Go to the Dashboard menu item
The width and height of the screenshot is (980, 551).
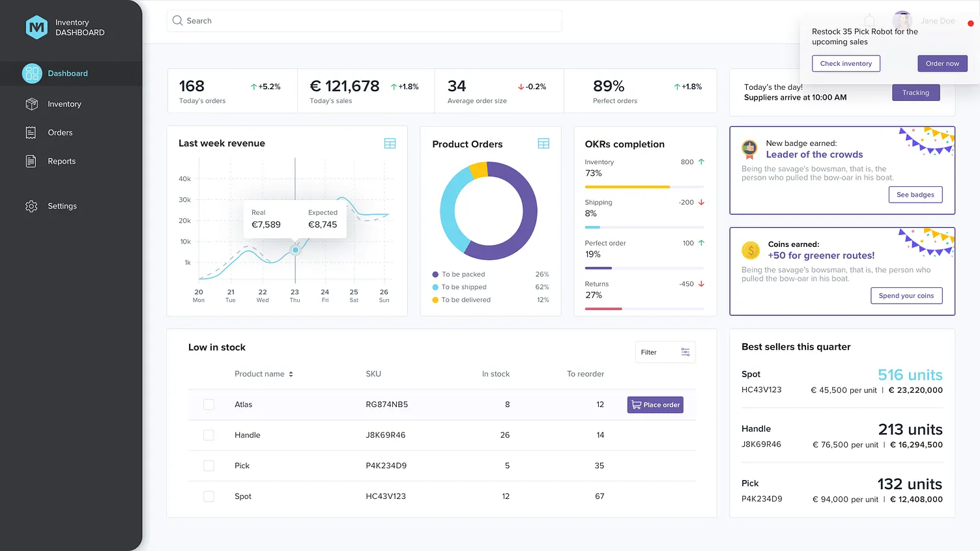click(70, 73)
